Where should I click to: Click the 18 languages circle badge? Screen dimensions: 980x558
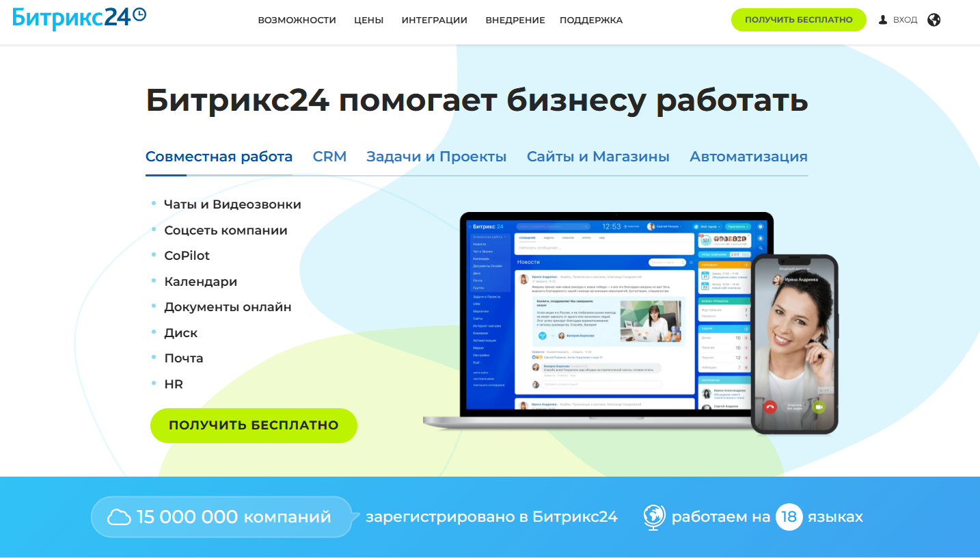click(x=789, y=517)
